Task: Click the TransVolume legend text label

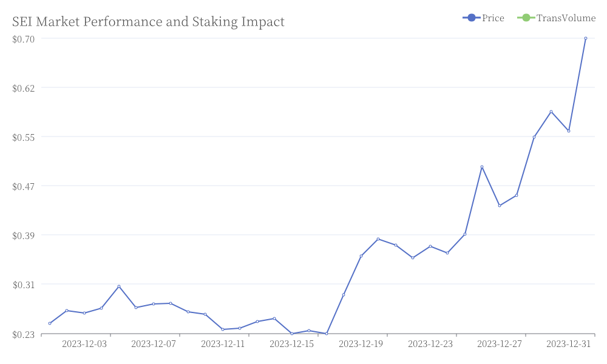Action: [566, 18]
